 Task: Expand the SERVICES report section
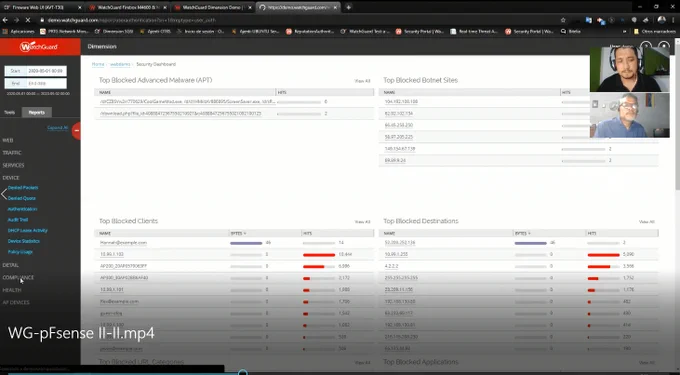pos(13,165)
